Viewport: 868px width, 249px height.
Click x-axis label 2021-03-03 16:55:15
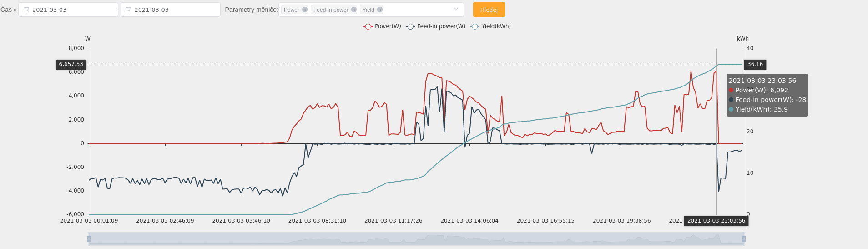point(545,221)
